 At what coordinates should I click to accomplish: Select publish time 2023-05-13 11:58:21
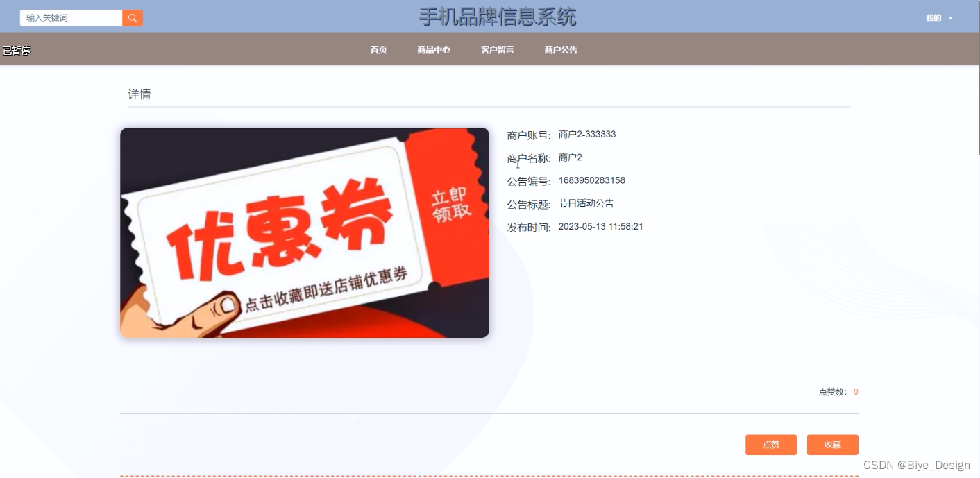tap(601, 227)
